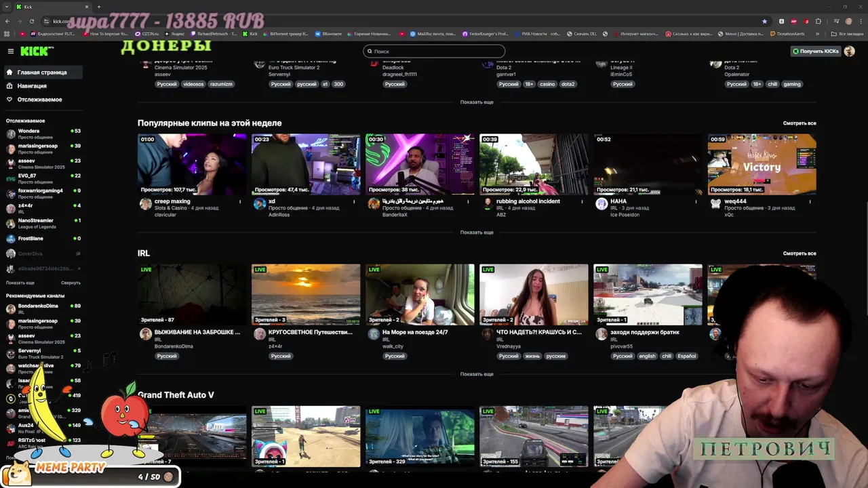Open the Kick user avatar menu

[849, 51]
